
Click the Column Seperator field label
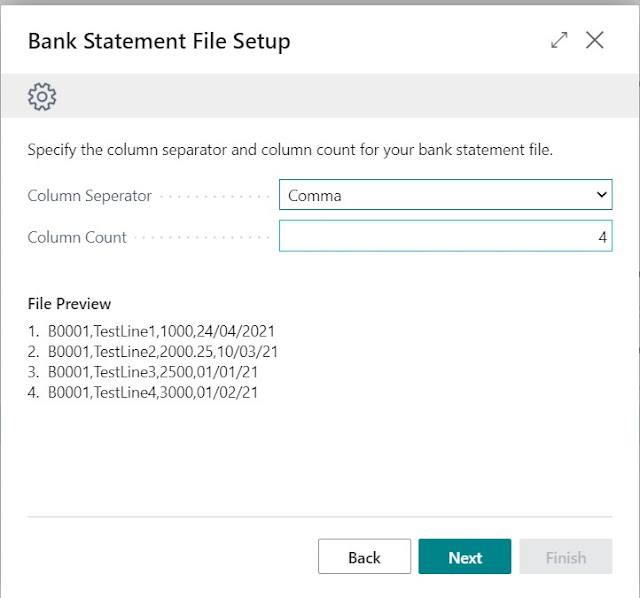point(90,196)
